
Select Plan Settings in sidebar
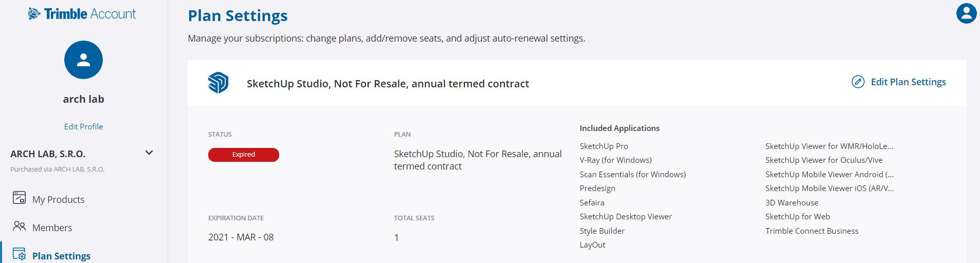pos(61,256)
